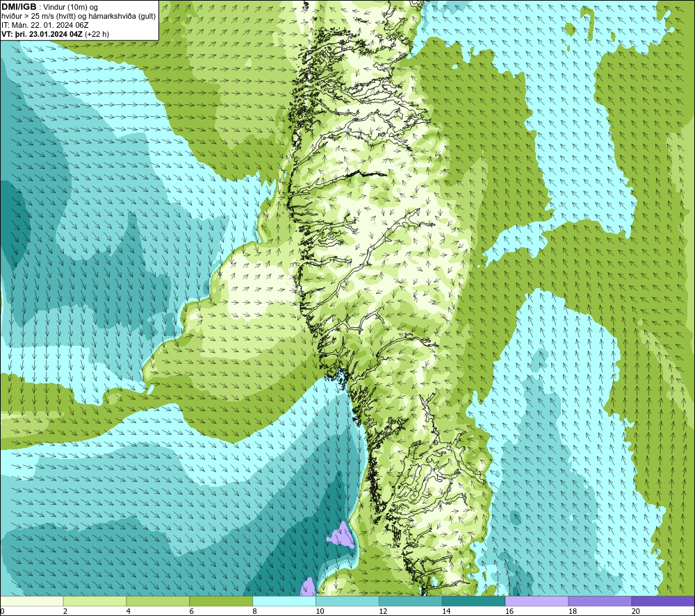This screenshot has height=616, width=695.
Task: Click the bold 'DMI/IGB' title text
Action: [x=19, y=7]
